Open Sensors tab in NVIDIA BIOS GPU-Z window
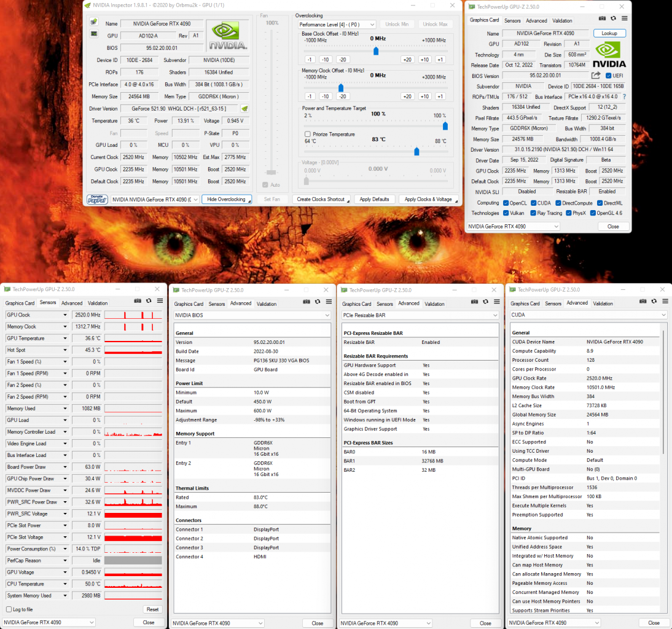 (x=216, y=304)
